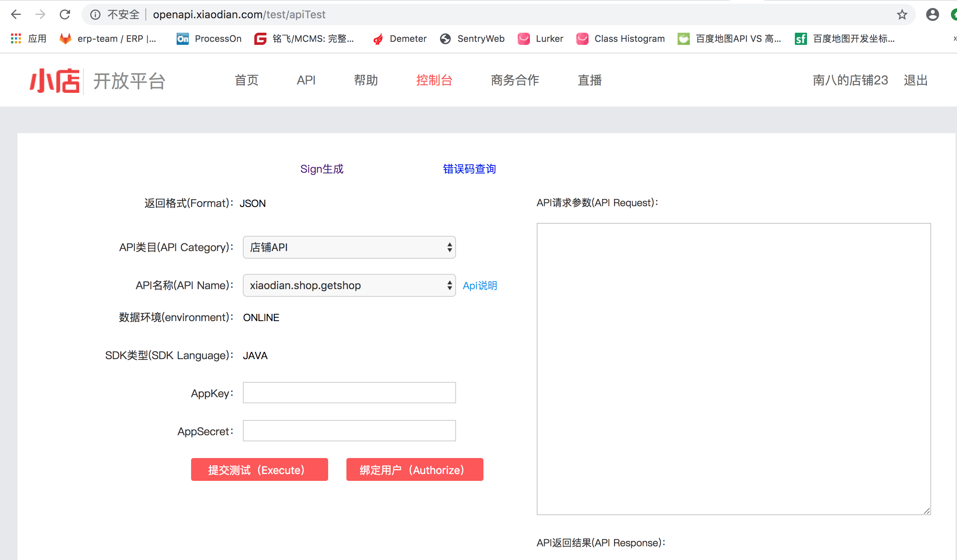
Task: Open the Api说明 link
Action: coord(480,286)
